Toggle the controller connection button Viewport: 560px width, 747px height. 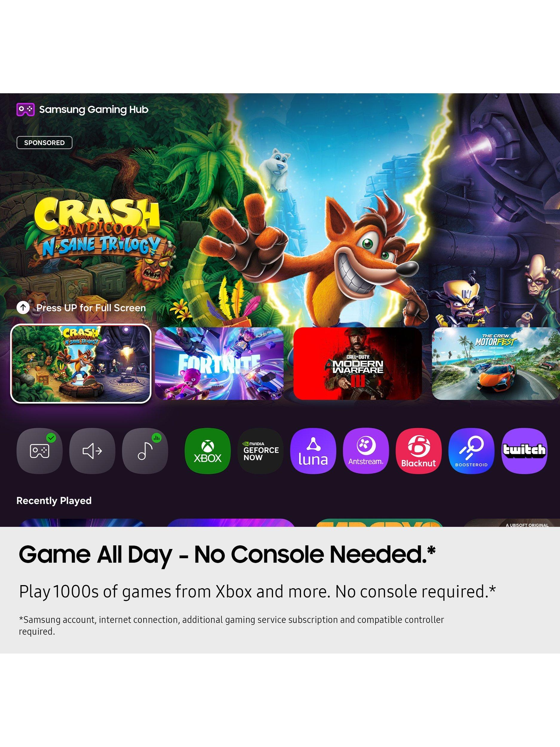[39, 451]
